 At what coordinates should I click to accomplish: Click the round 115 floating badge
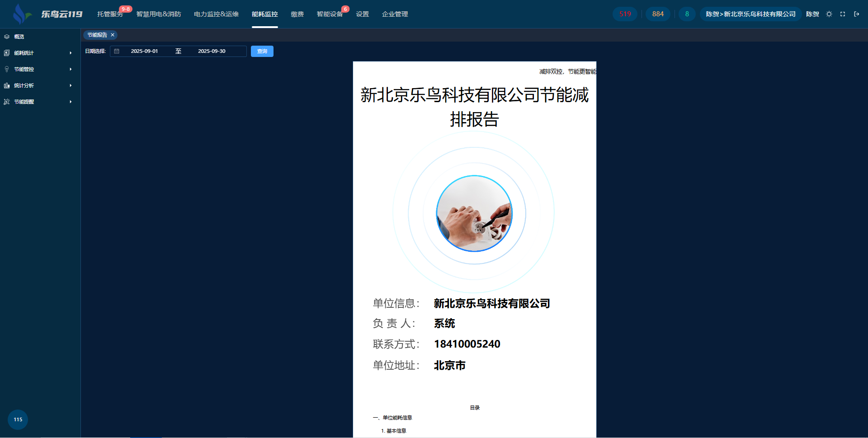coord(18,419)
